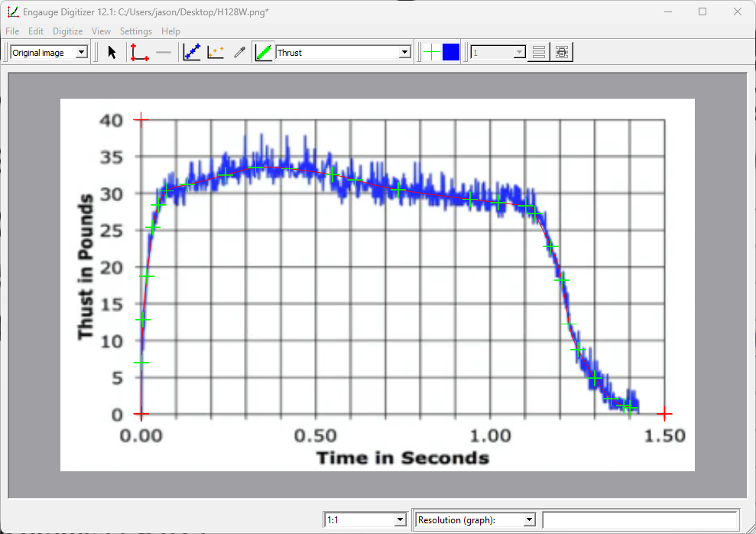Open grid display settings via toolbar icon
Screen dimensions: 756x534
coord(562,52)
